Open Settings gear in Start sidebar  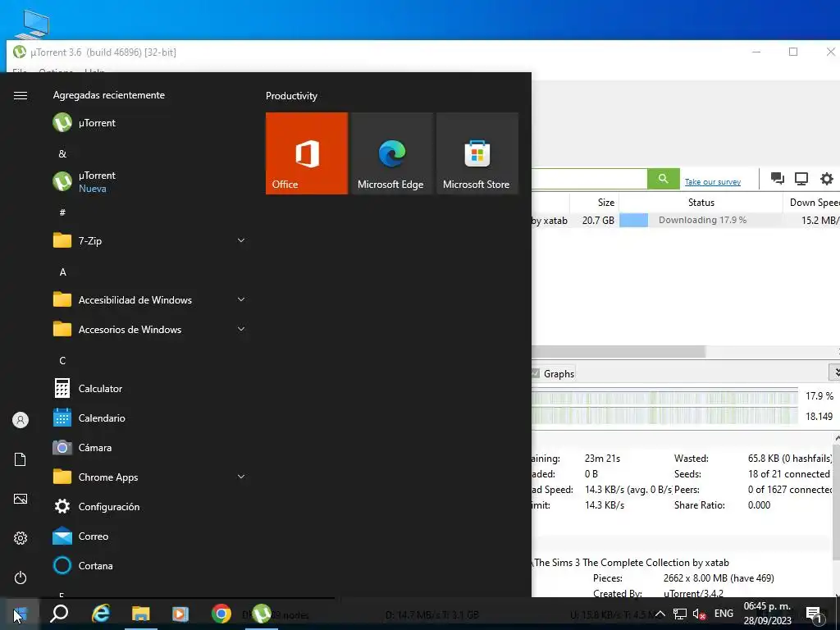[21, 538]
